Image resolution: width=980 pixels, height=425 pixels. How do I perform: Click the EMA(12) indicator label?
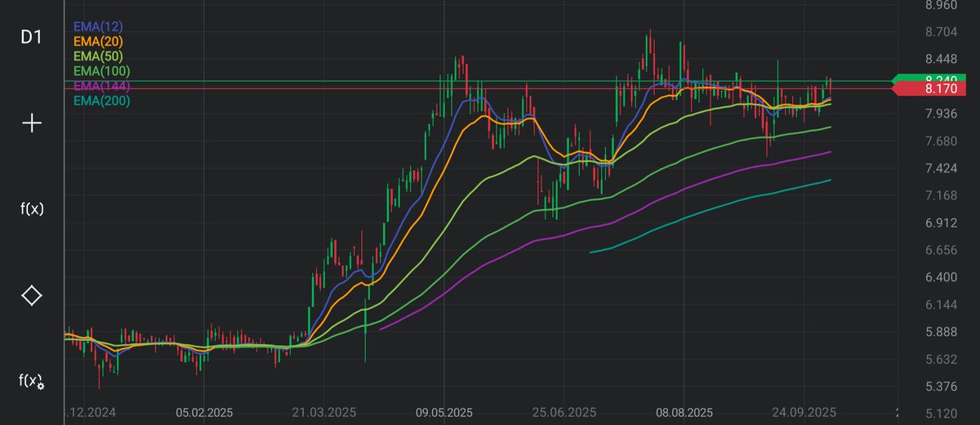pos(98,27)
